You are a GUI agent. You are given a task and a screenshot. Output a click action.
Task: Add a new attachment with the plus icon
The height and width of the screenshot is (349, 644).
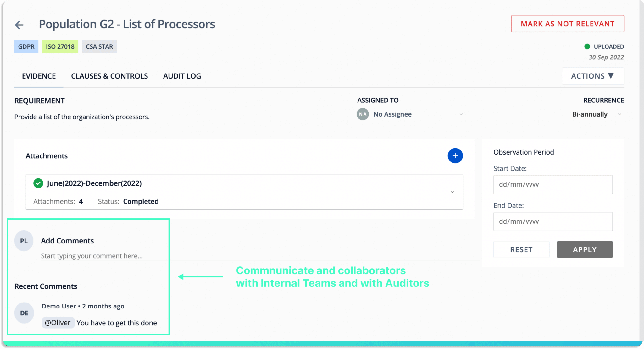click(x=455, y=156)
